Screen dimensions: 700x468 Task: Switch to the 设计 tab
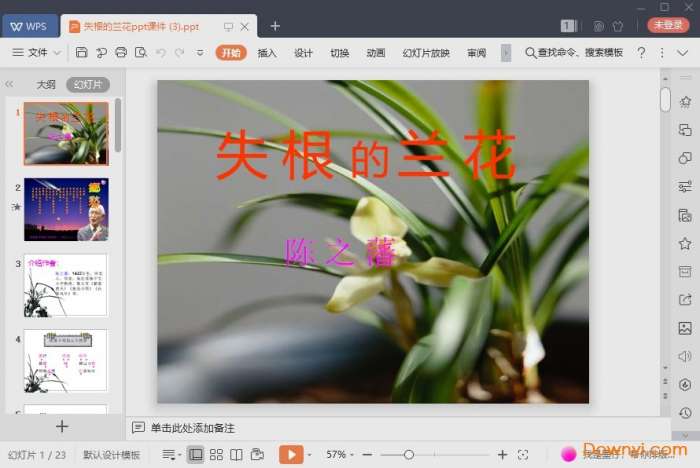coord(303,53)
